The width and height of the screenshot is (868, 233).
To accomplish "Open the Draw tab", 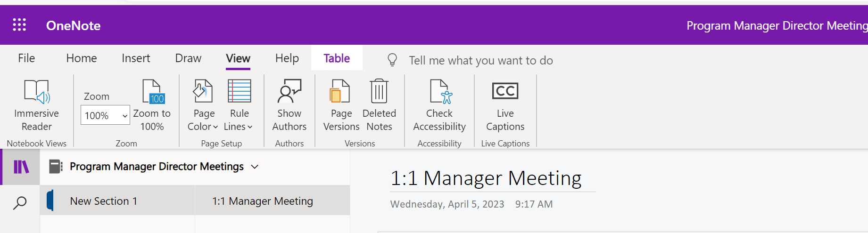I will [188, 58].
